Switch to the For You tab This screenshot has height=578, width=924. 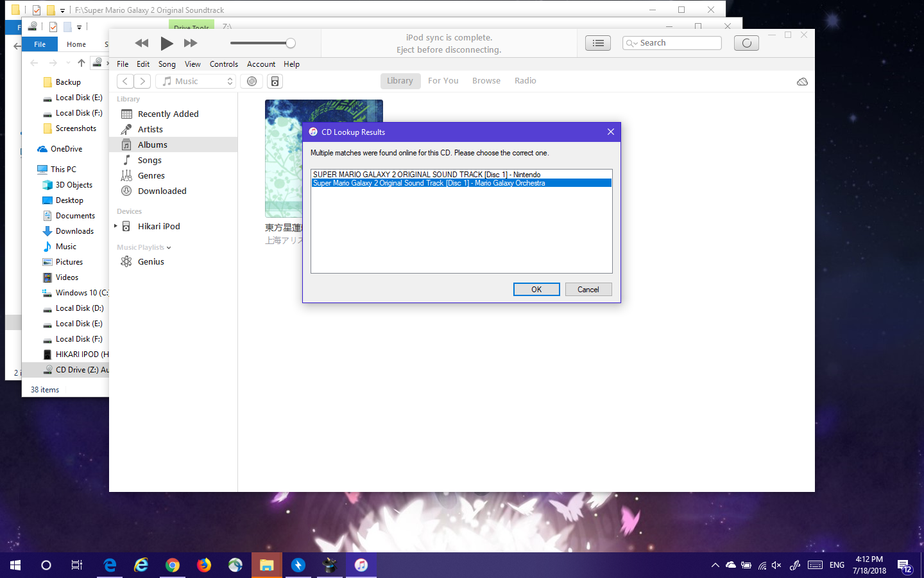tap(443, 81)
